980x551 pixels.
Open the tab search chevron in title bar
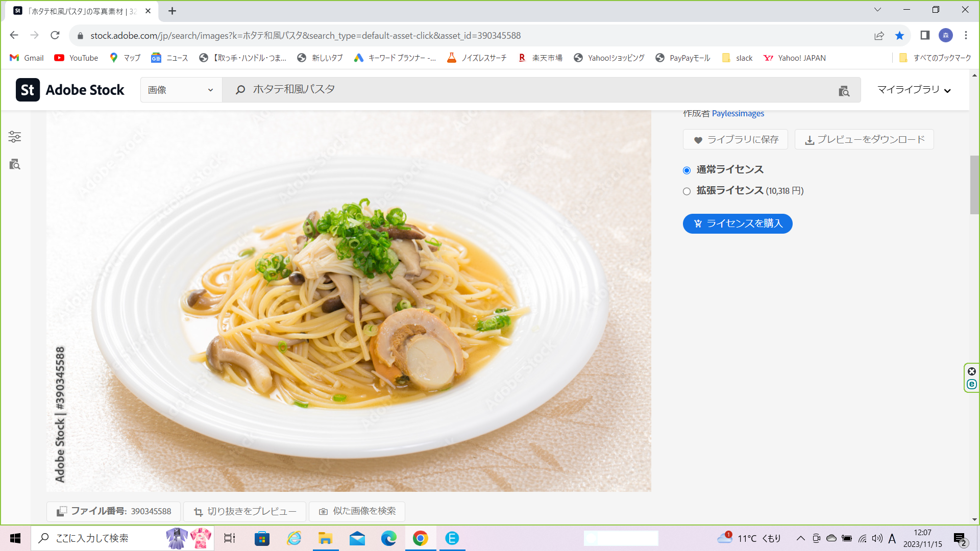pyautogui.click(x=877, y=10)
